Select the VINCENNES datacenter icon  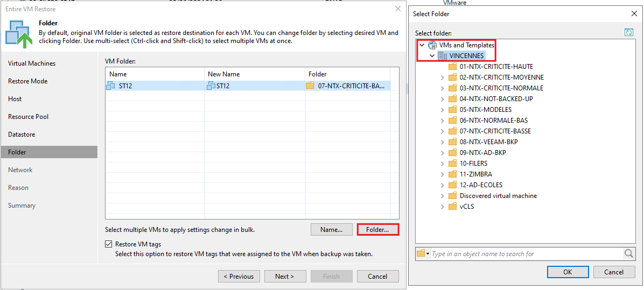pos(442,56)
